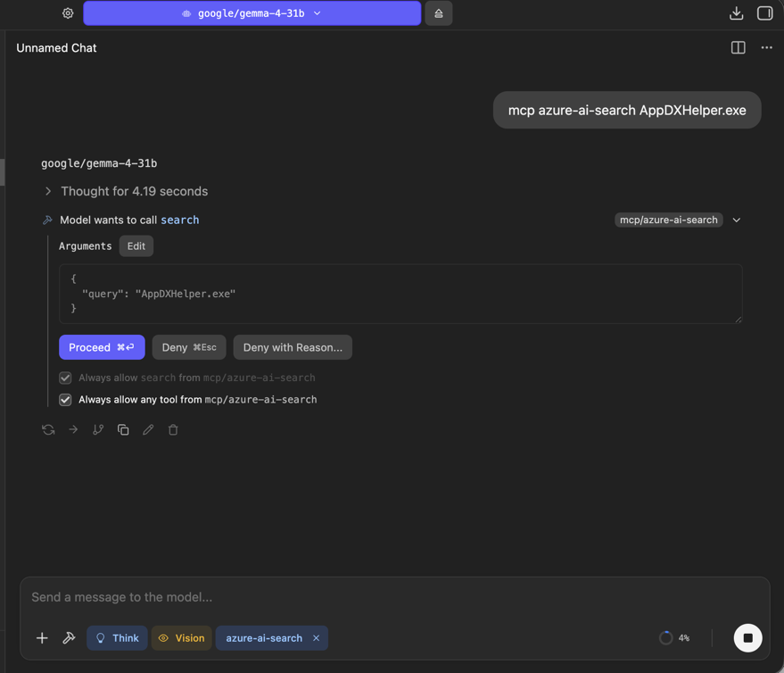Open the google/gemma-4-31b model selector dropdown

coord(252,13)
